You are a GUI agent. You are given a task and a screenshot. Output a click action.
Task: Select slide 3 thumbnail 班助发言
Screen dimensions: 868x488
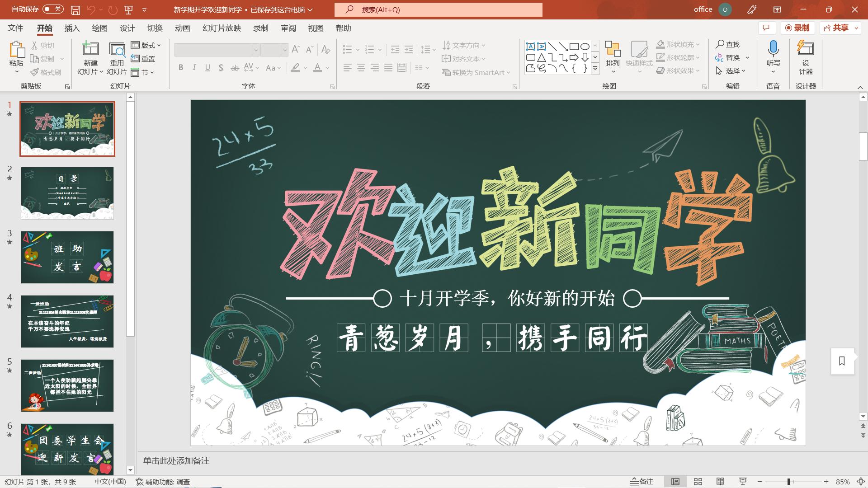click(67, 257)
